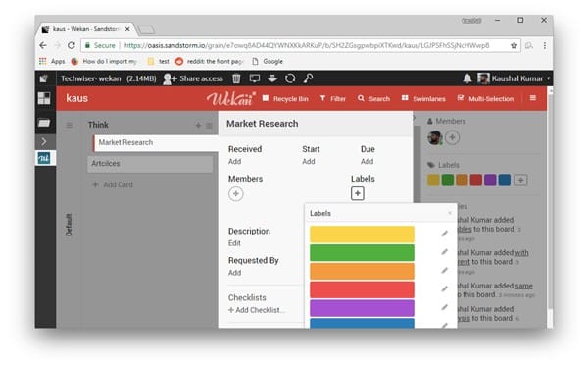Screen dimensions: 588x366
Task: Edit the card Description
Action: [x=234, y=243]
